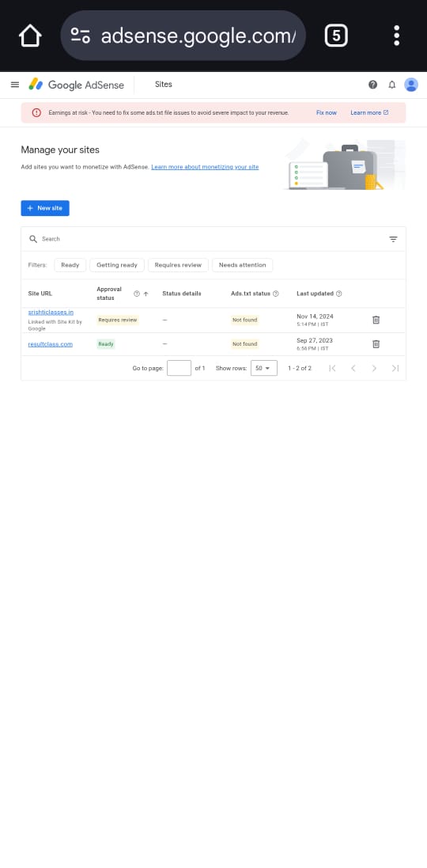This screenshot has height=868, width=427.
Task: Open the Approval status help icon
Action: [x=137, y=294]
